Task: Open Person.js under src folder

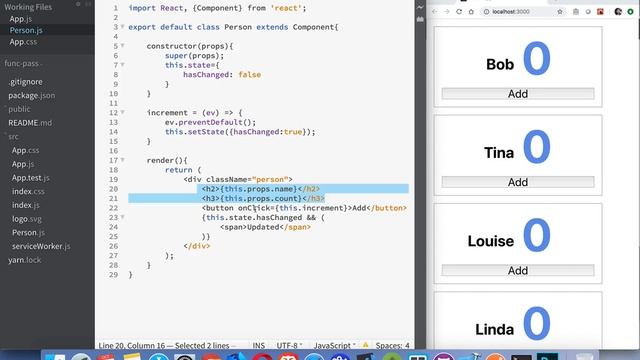Action: (28, 233)
